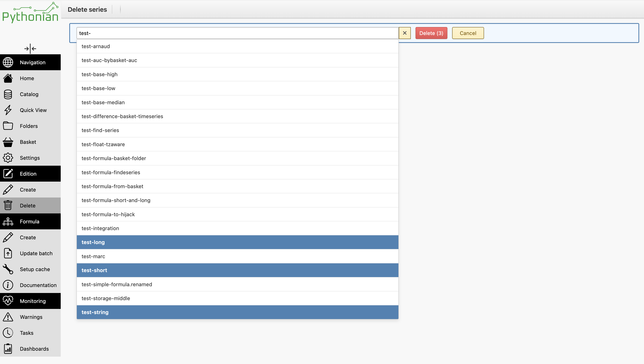Open Catalog via the database icon
Image resolution: width=644 pixels, height=364 pixels.
8,94
